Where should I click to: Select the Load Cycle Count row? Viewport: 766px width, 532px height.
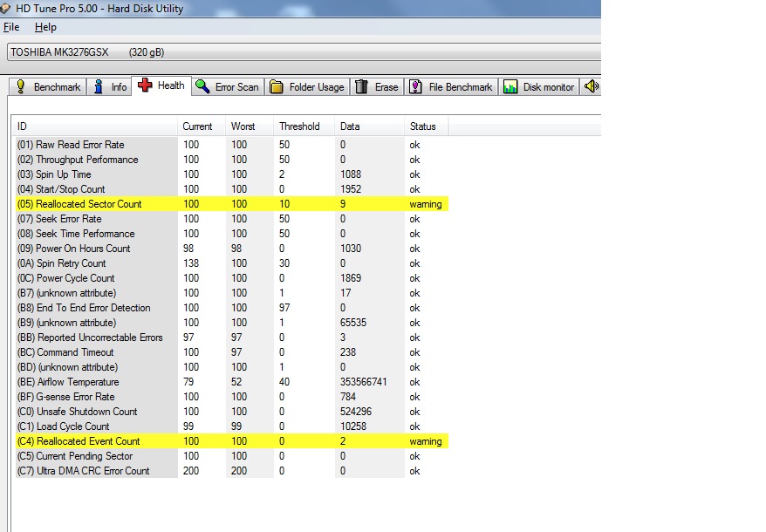pos(232,426)
